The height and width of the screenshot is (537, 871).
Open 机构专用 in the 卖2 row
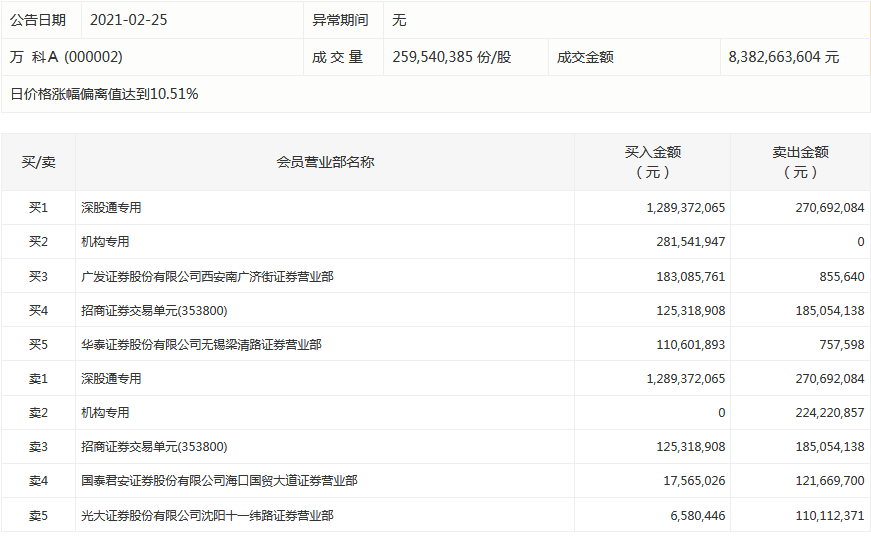point(105,413)
